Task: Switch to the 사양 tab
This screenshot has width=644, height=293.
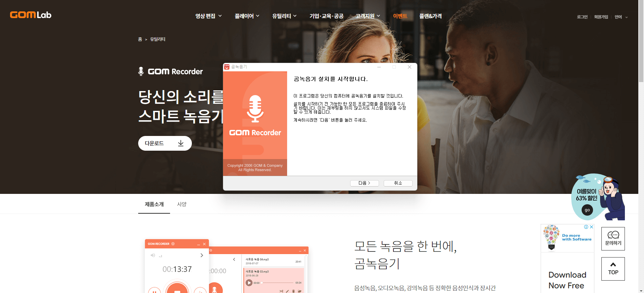Action: [182, 204]
